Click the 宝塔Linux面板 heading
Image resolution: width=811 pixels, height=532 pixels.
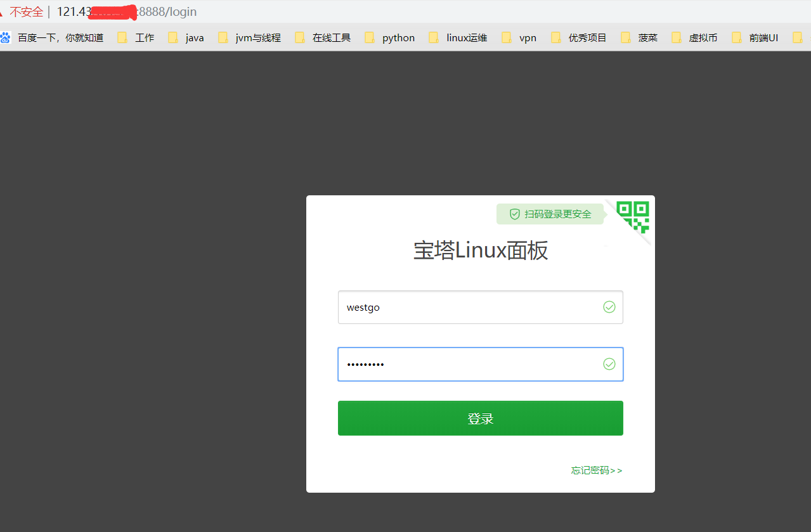[x=481, y=251]
